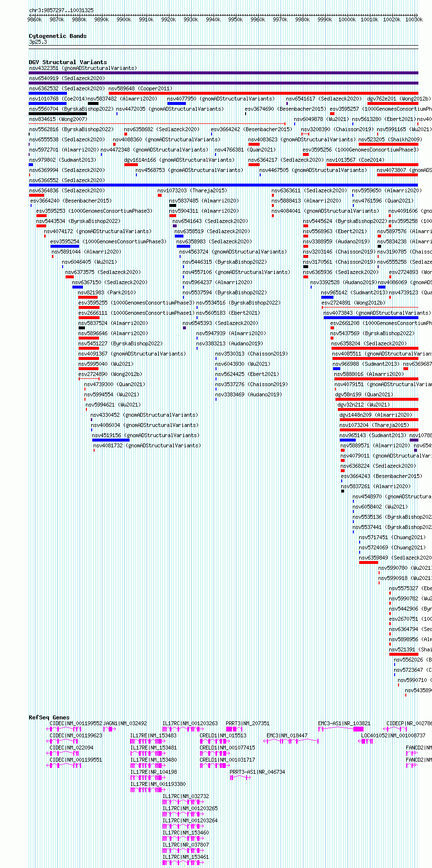Click variant nsv1010768 (Coe2014)
The width and height of the screenshot is (432, 868).
coord(58,99)
